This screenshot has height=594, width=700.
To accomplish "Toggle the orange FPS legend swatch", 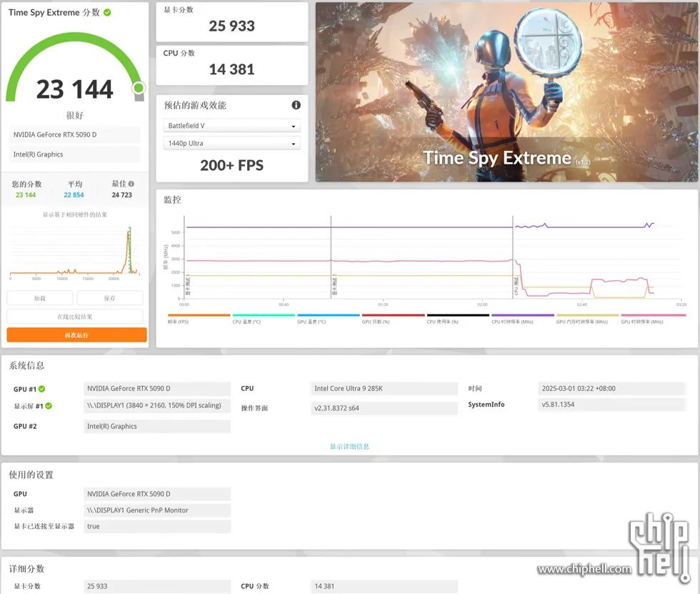I will [x=199, y=315].
